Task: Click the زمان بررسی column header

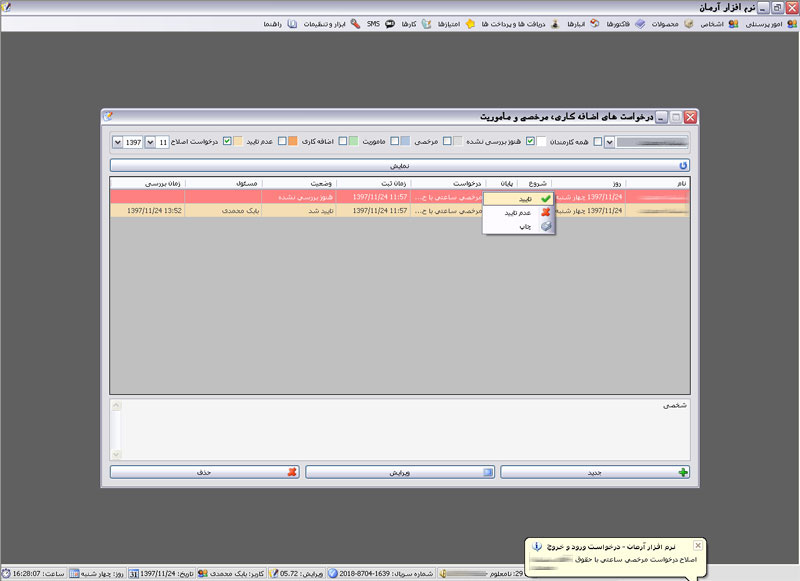Action: pos(148,183)
